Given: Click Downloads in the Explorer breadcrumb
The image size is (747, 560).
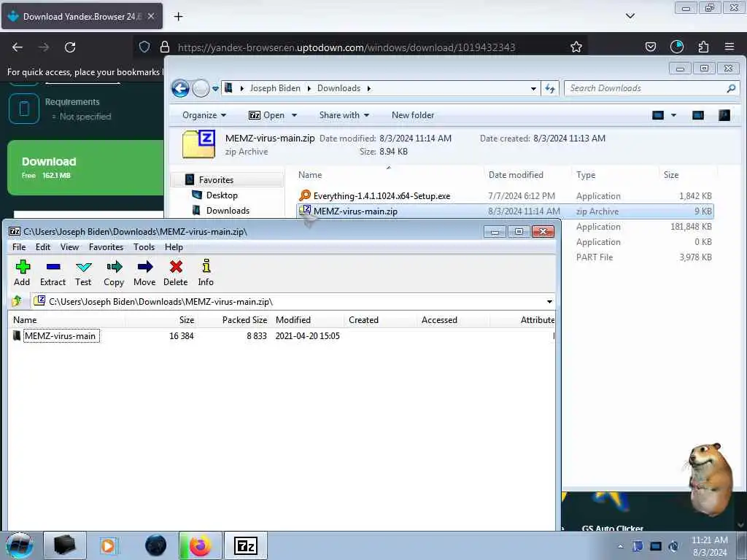Looking at the screenshot, I should tap(338, 88).
